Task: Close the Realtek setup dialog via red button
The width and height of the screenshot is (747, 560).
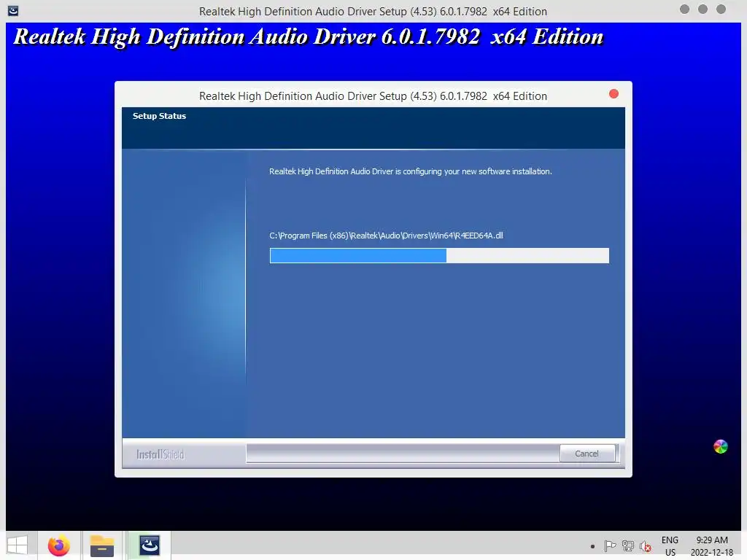Action: (x=614, y=94)
